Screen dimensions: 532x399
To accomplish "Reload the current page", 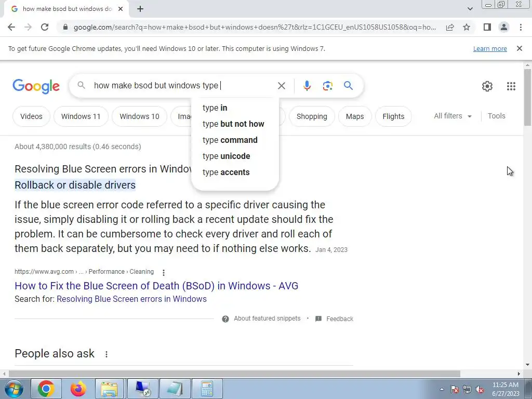I will (45, 27).
